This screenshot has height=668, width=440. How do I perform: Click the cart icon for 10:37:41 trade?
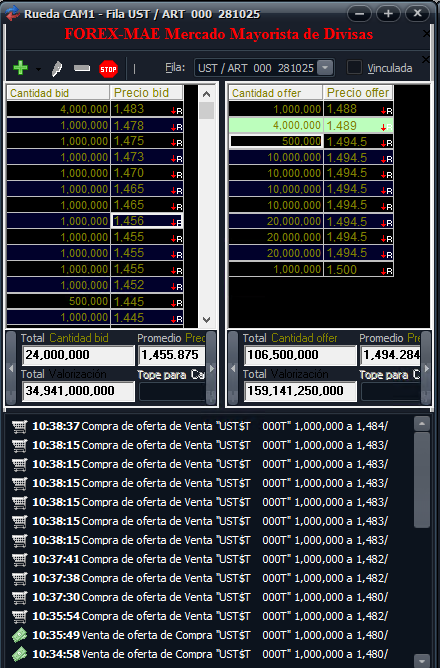point(20,559)
